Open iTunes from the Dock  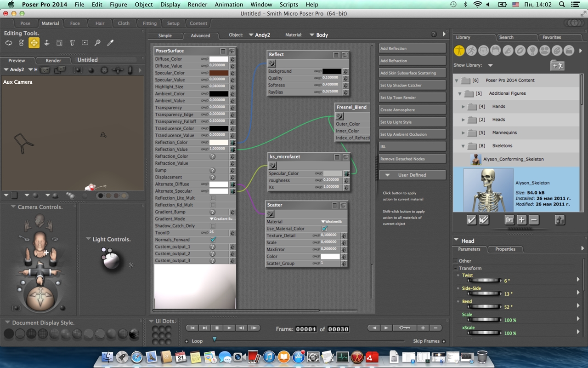pos(269,356)
